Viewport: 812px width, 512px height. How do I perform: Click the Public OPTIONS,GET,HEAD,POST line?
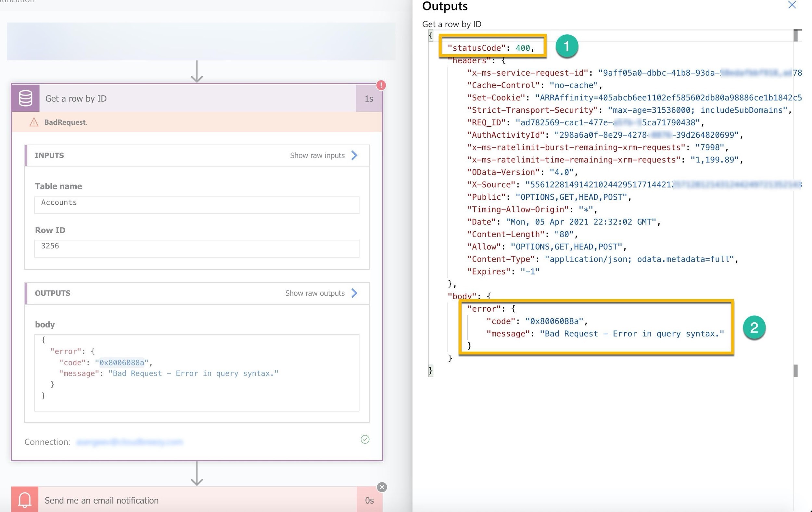[549, 197]
